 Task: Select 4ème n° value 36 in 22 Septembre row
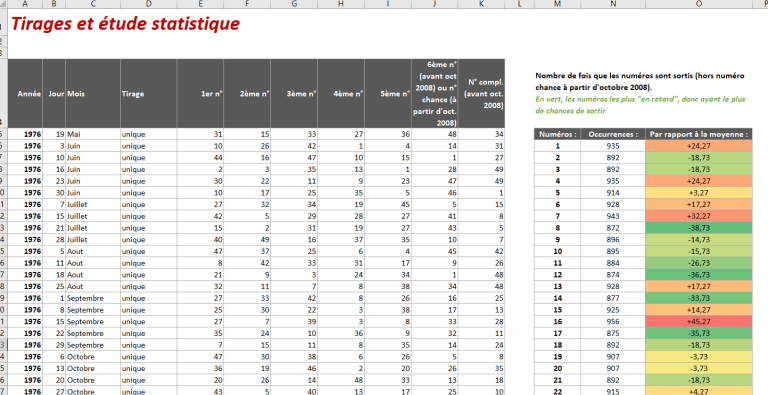[x=341, y=333]
